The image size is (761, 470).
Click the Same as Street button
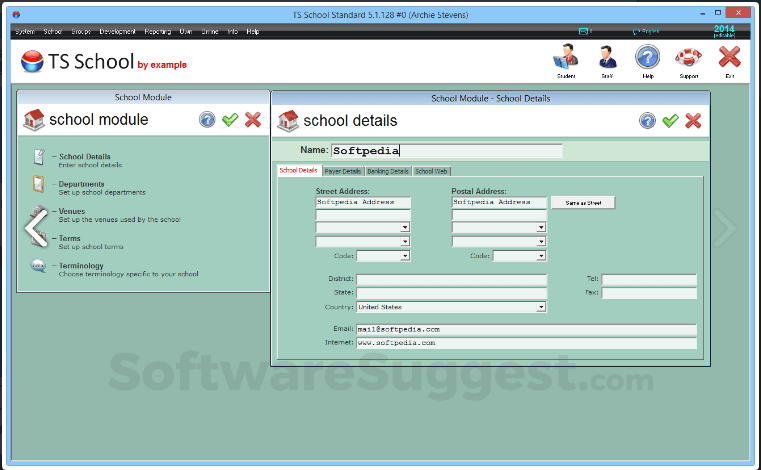[x=583, y=203]
